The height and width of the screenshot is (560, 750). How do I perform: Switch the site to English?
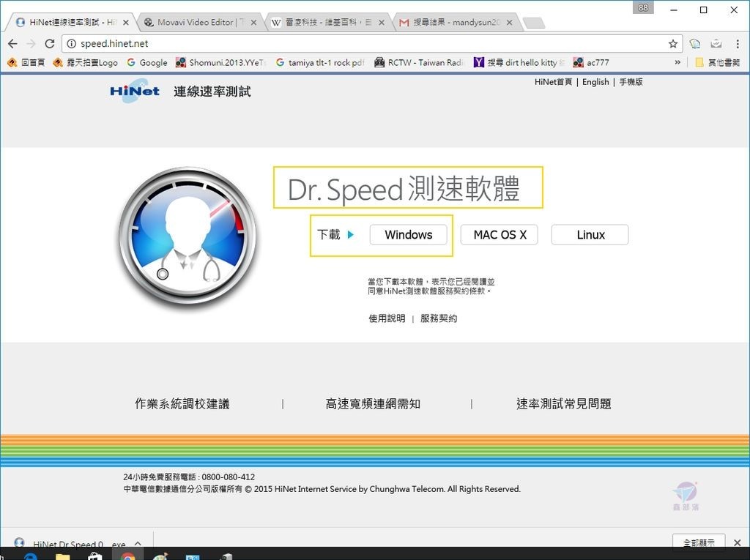coord(595,82)
